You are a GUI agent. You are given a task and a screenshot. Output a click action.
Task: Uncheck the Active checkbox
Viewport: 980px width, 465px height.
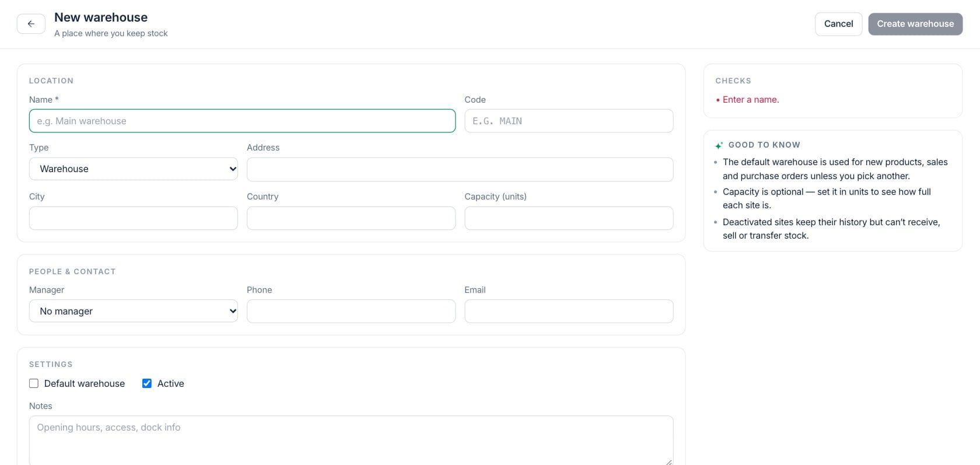click(147, 383)
